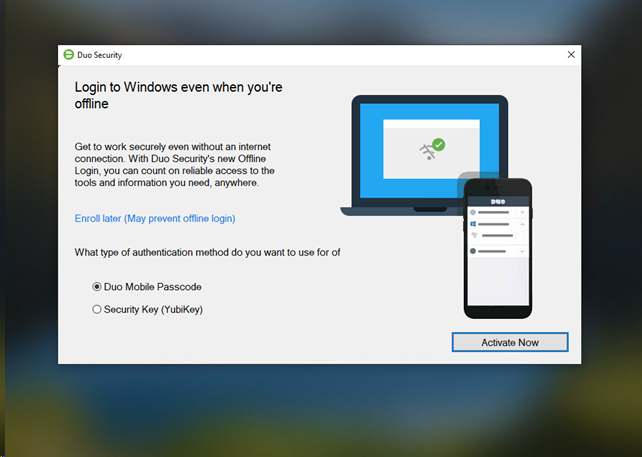Click the green checkmark badge on laptop screen

coord(438,145)
